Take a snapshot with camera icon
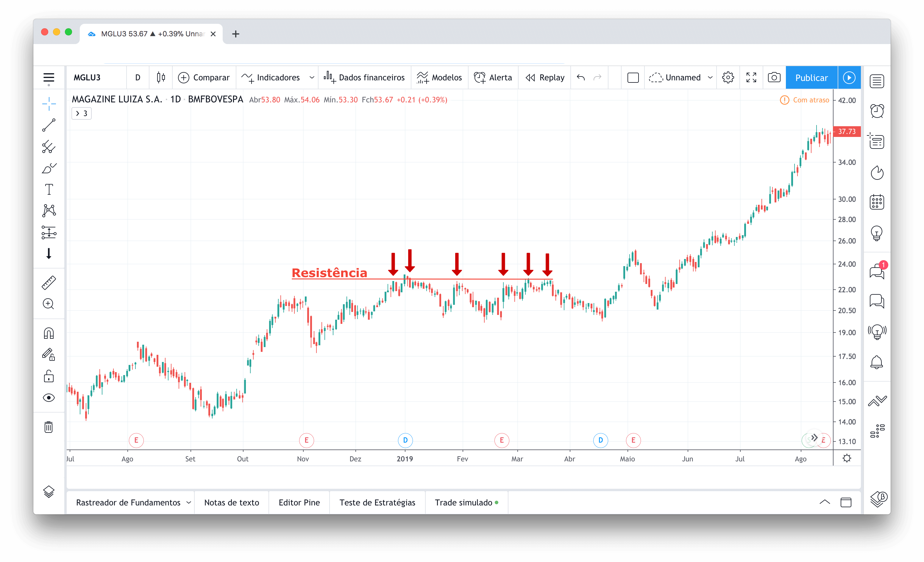The image size is (924, 562). point(774,78)
